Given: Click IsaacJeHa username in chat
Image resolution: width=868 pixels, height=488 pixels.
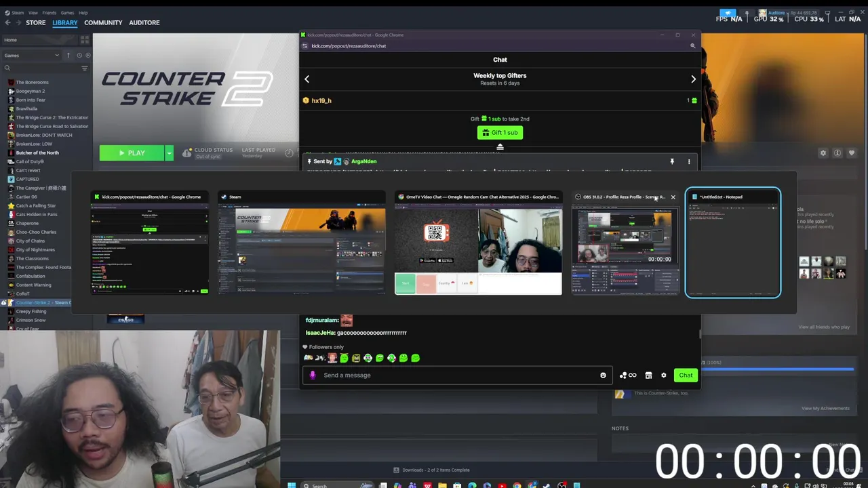Looking at the screenshot, I should point(320,333).
